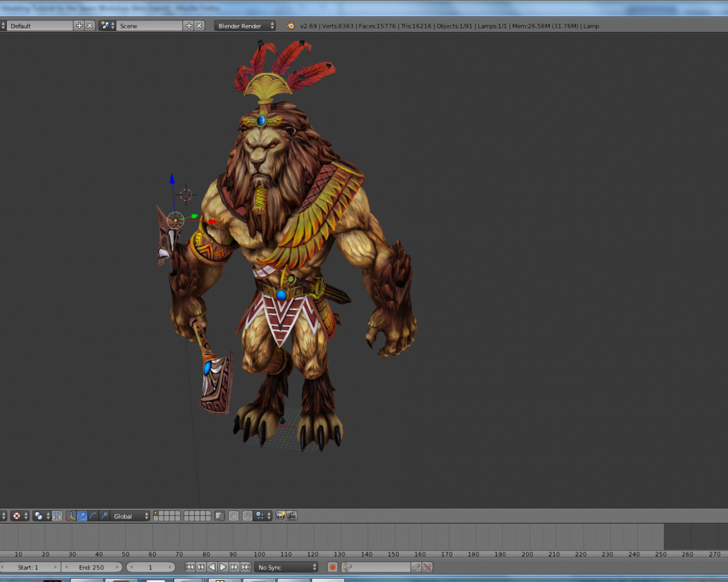The image size is (728, 582).
Task: Toggle lock camera and layers to scene
Action: pos(220,516)
